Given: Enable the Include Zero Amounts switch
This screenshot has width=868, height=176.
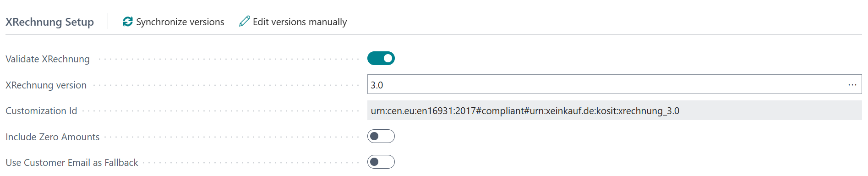Looking at the screenshot, I should [x=381, y=136].
